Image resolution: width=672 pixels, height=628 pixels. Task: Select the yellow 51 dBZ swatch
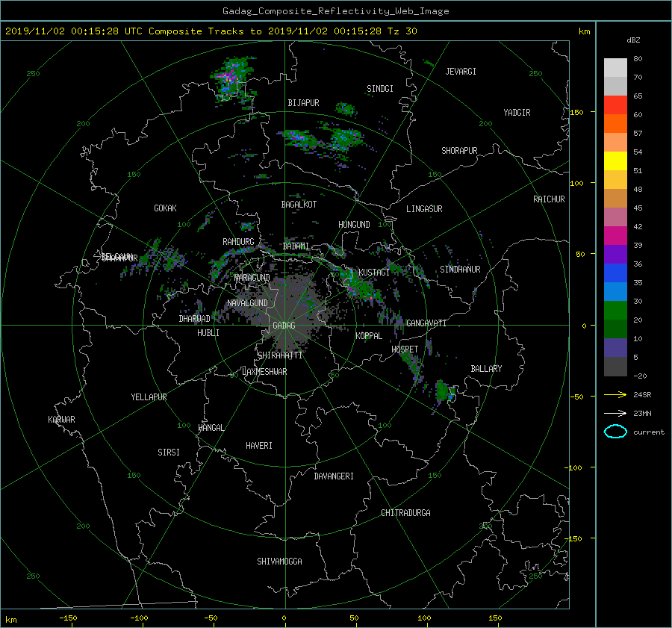[615, 161]
